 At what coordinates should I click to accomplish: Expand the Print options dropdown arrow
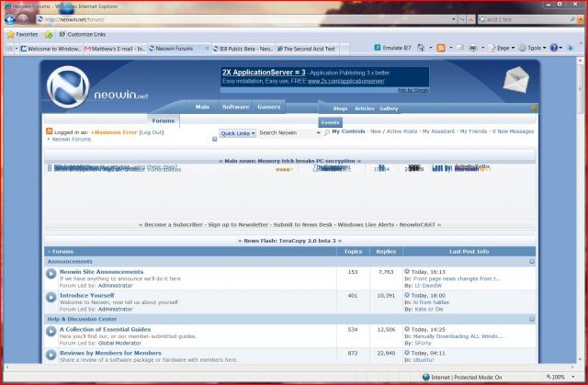pyautogui.click(x=482, y=48)
